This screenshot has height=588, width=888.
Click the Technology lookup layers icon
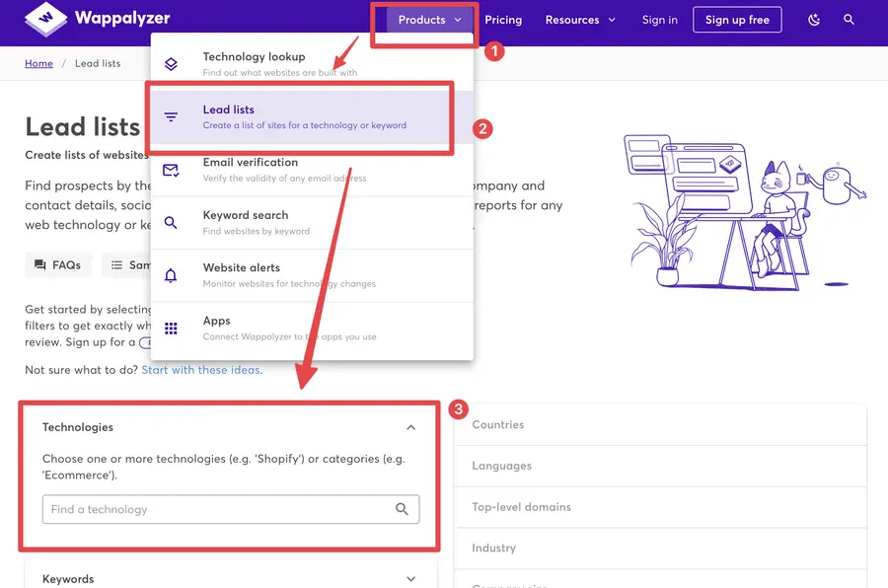[171, 64]
